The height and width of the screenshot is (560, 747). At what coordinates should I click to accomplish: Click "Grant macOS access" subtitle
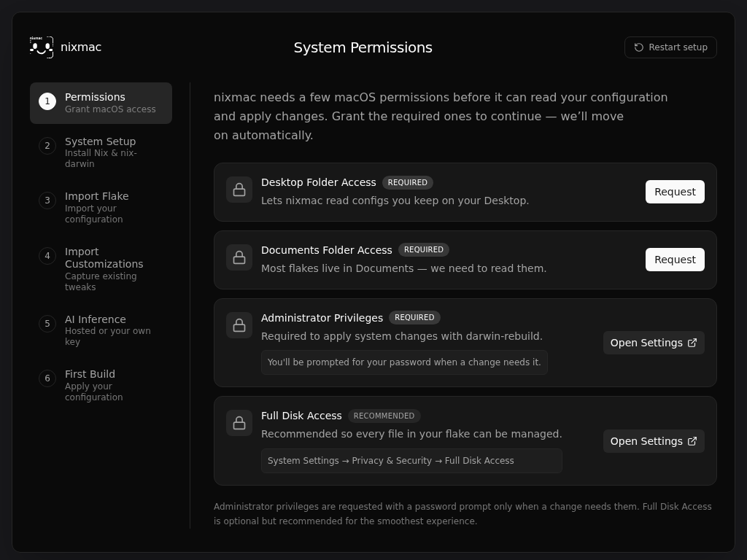pos(110,109)
